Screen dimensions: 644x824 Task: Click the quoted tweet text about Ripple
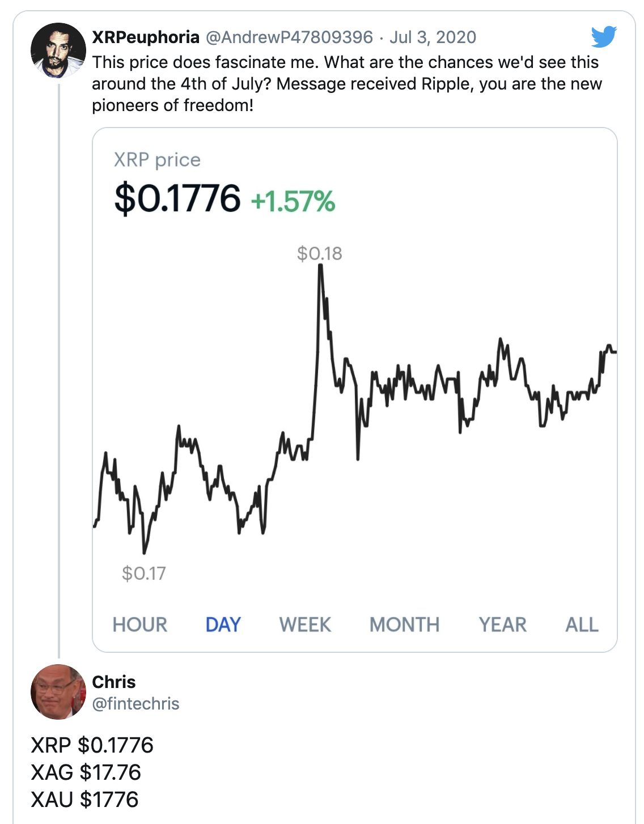click(x=346, y=83)
